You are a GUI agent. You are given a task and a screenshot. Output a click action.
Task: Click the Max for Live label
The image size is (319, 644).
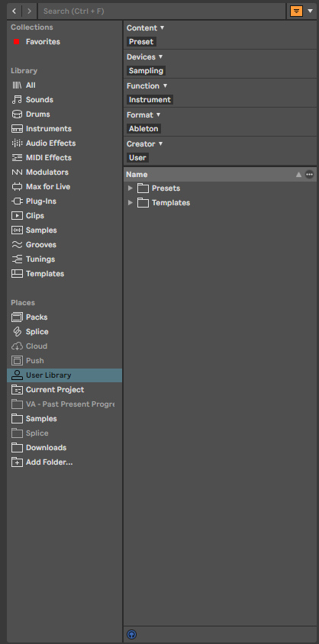point(48,187)
